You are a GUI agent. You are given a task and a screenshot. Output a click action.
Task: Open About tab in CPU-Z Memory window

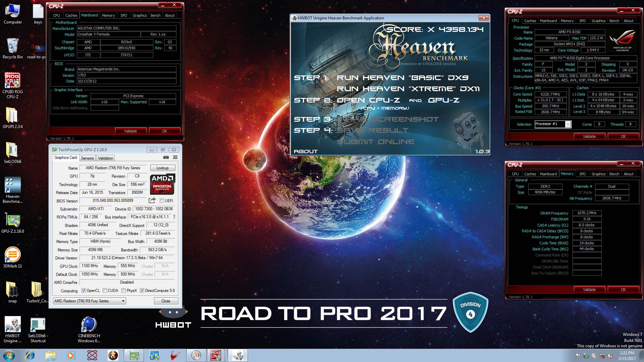[629, 174]
